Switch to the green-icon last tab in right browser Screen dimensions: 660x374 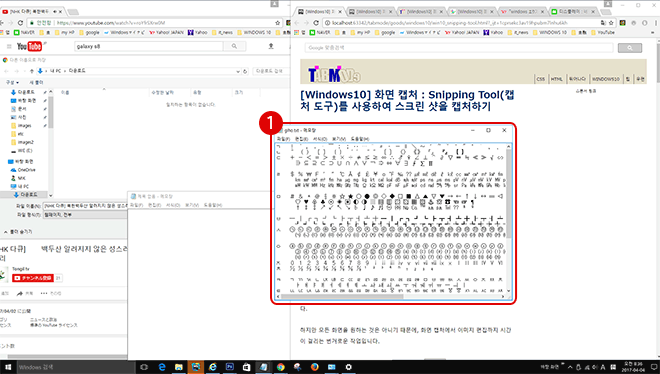[x=573, y=11]
